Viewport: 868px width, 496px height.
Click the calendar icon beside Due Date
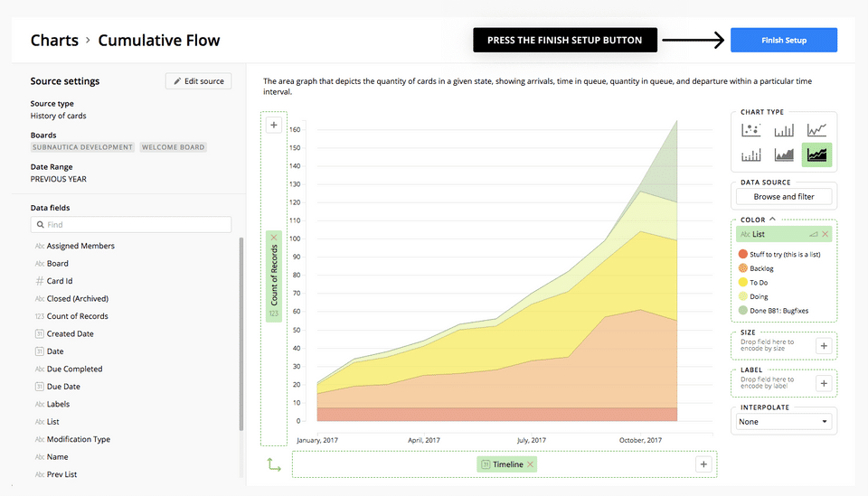pos(39,387)
